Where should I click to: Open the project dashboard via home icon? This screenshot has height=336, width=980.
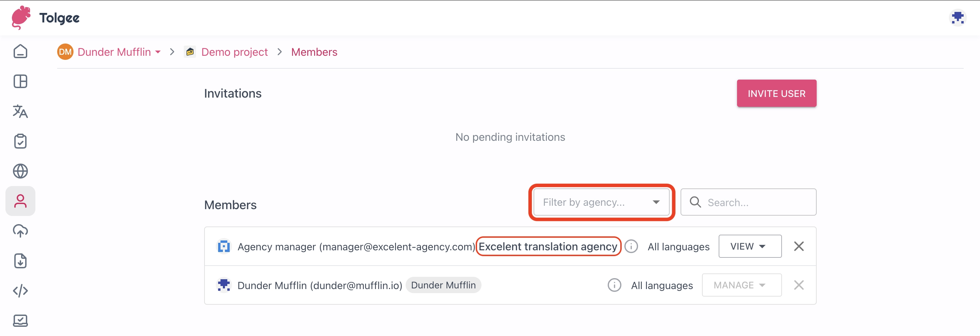point(20,51)
